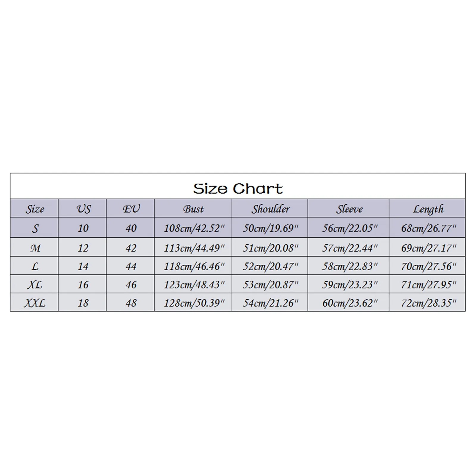Image resolution: width=476 pixels, height=476 pixels.
Task: Select the Size column header
Action: pos(35,209)
